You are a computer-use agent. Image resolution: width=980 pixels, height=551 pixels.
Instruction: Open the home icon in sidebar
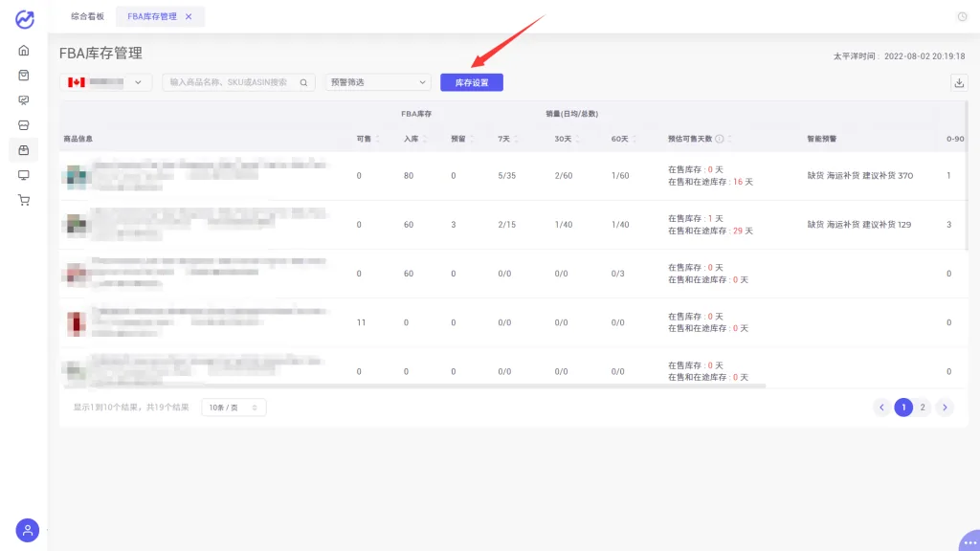point(24,50)
